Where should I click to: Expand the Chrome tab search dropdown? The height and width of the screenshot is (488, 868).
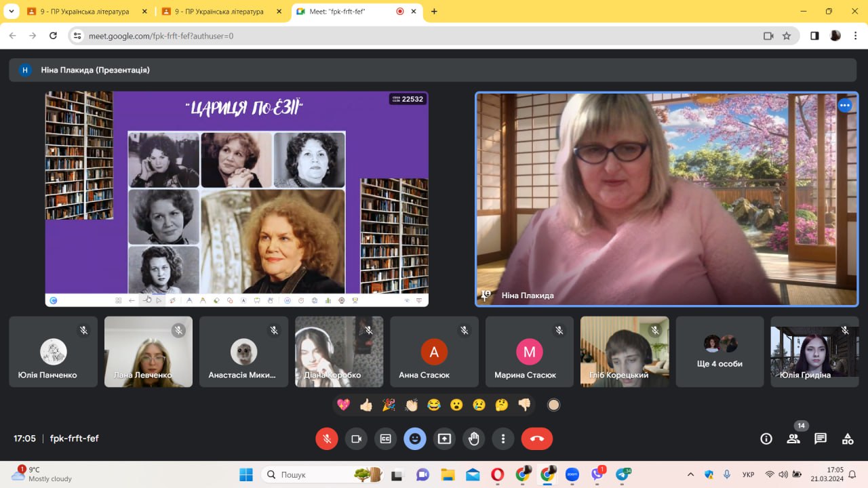[11, 12]
